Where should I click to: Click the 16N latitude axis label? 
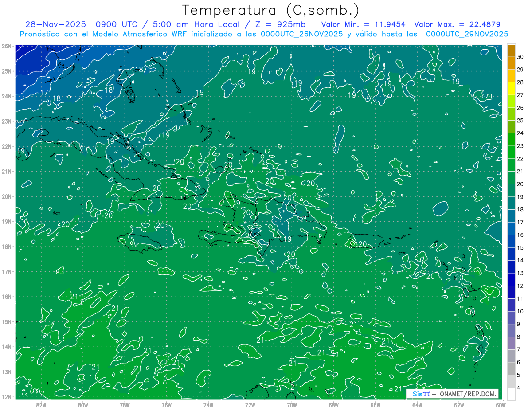(x=6, y=297)
